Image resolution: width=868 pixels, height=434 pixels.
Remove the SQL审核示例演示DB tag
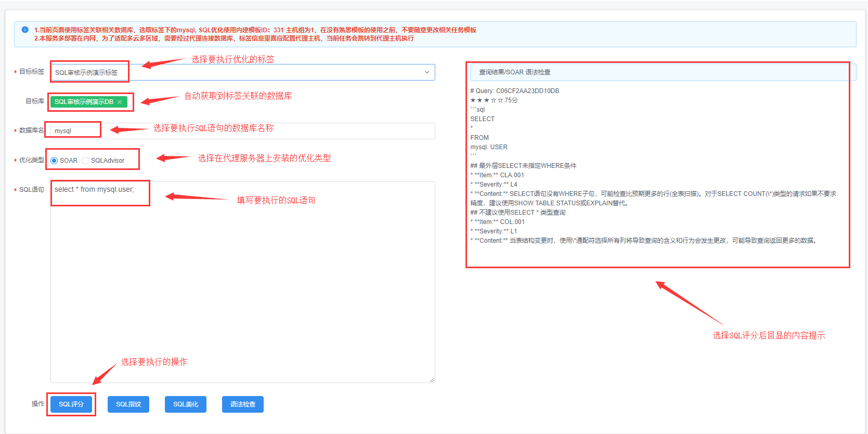pyautogui.click(x=120, y=102)
